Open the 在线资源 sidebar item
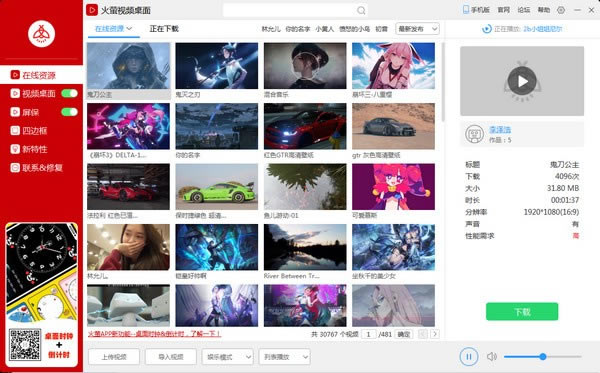This screenshot has width=600, height=373. click(41, 75)
